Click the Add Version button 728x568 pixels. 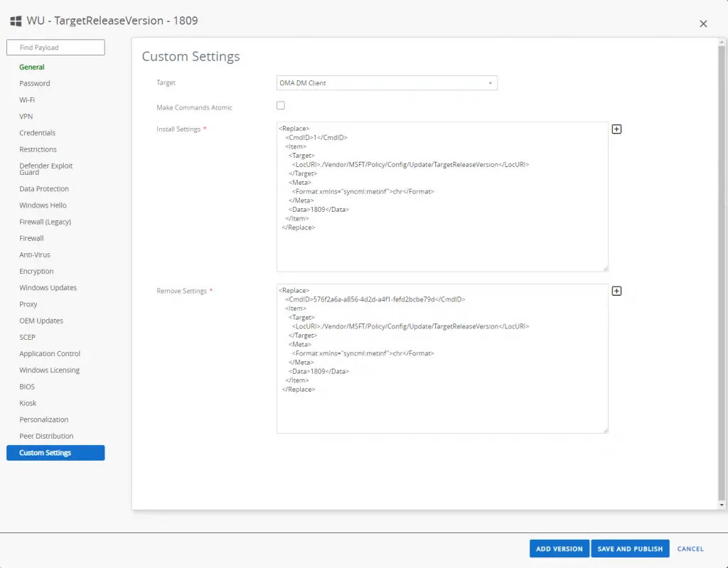(x=559, y=549)
